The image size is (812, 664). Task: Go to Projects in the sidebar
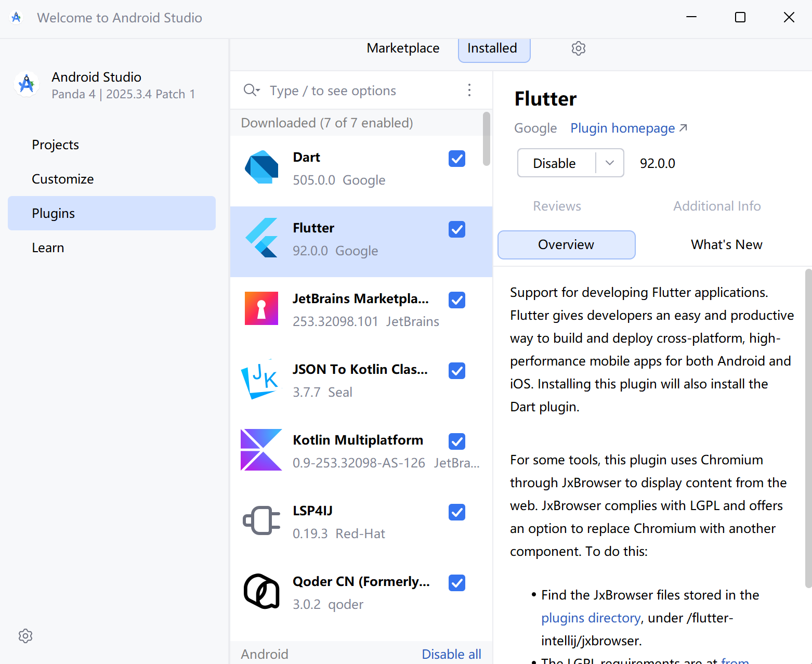(x=112, y=145)
